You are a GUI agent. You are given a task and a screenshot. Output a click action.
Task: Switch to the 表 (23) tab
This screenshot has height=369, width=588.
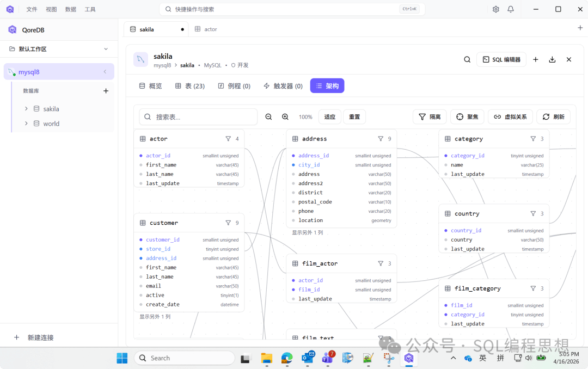[x=189, y=86]
